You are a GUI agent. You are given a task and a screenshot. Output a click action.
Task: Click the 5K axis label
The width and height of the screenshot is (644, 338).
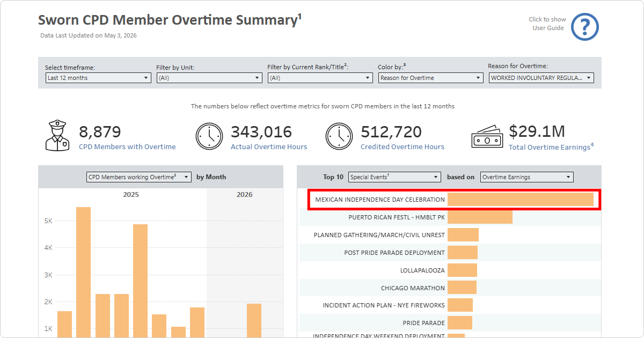[x=48, y=221]
